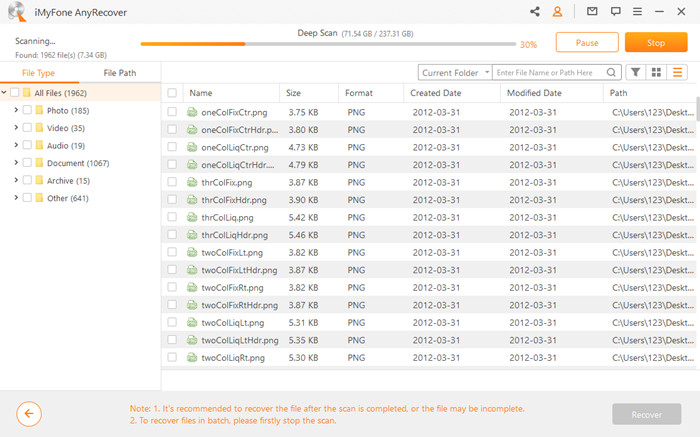Select the thrColLiqHdr.png file name

pos(234,235)
